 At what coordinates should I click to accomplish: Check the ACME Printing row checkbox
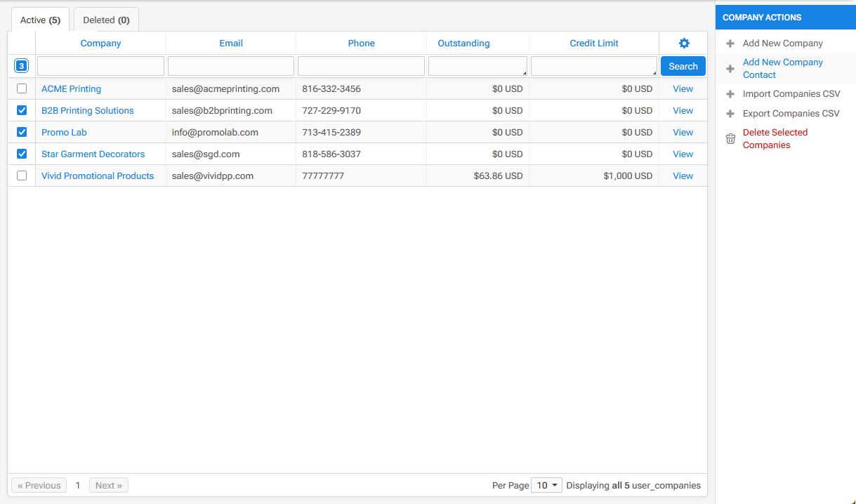tap(22, 89)
